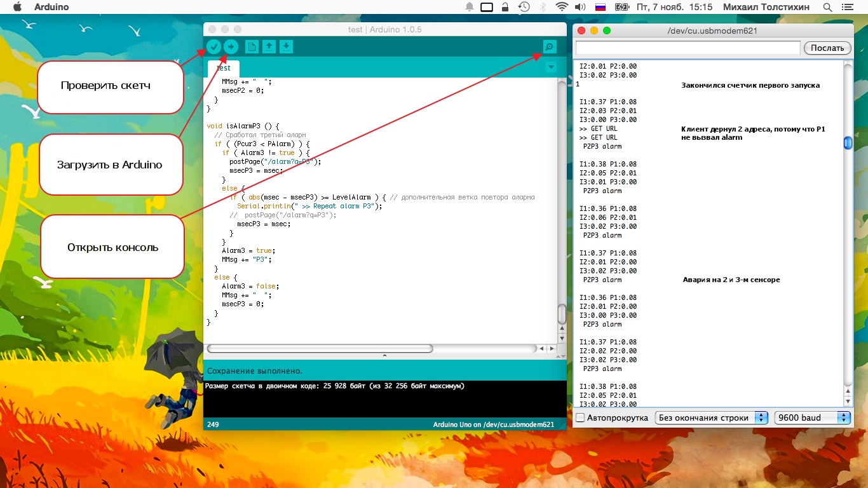Click the serial monitor scroll up arrow
Image resolution: width=868 pixels, height=488 pixels.
[848, 391]
